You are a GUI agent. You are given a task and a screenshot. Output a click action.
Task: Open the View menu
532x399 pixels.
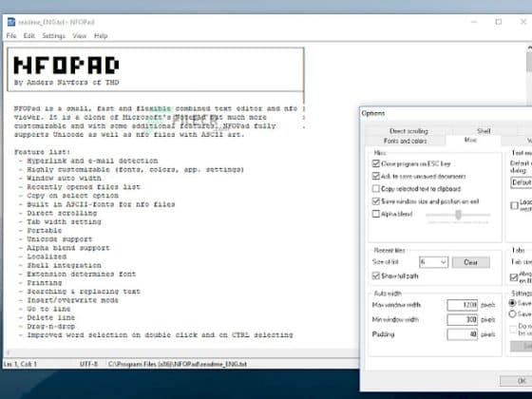(x=80, y=36)
